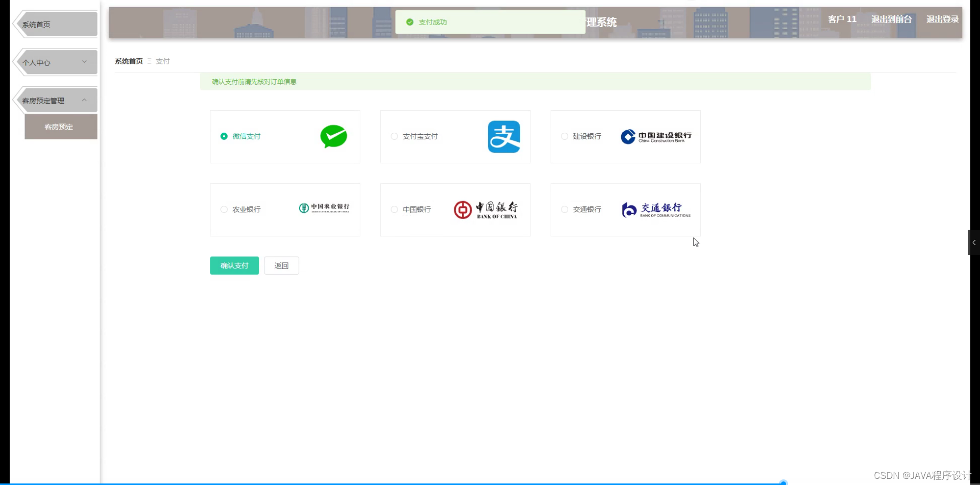
Task: Click 退出登录 in the header
Action: pos(942,19)
